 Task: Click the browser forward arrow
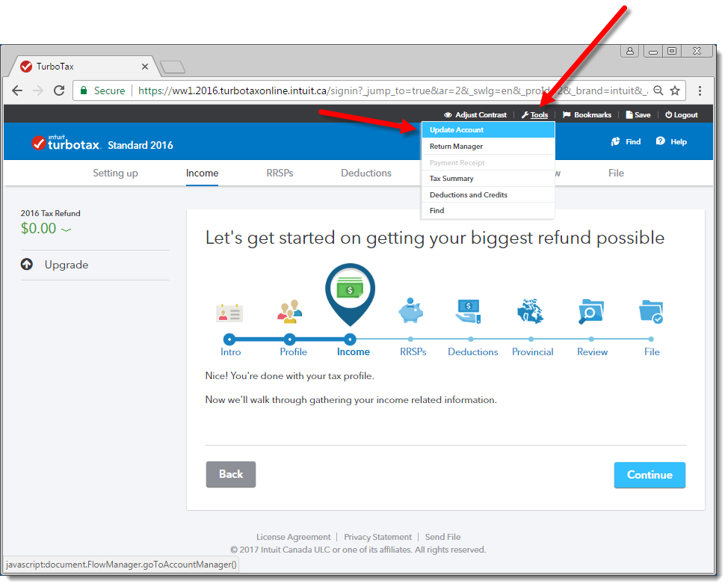(38, 90)
